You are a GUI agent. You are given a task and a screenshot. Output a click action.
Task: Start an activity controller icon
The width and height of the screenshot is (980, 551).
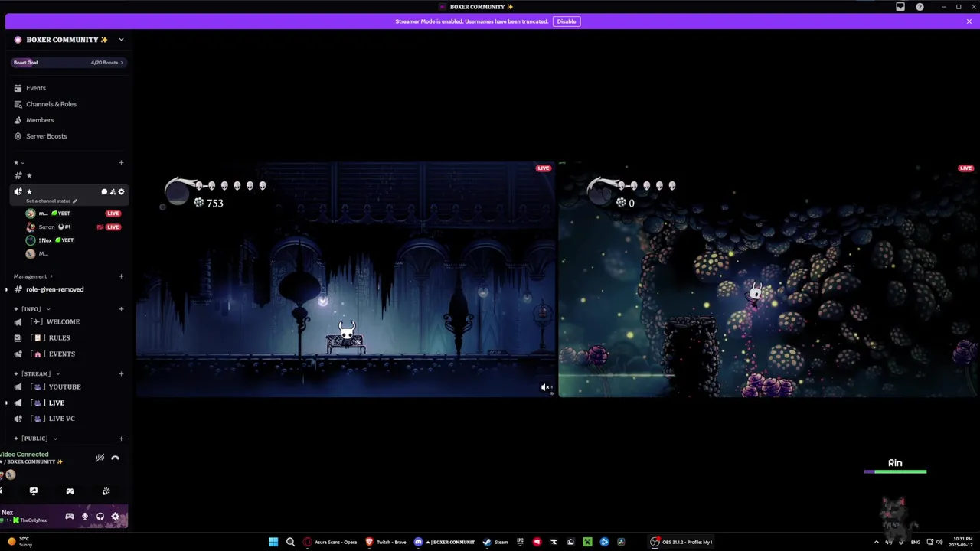(x=70, y=491)
